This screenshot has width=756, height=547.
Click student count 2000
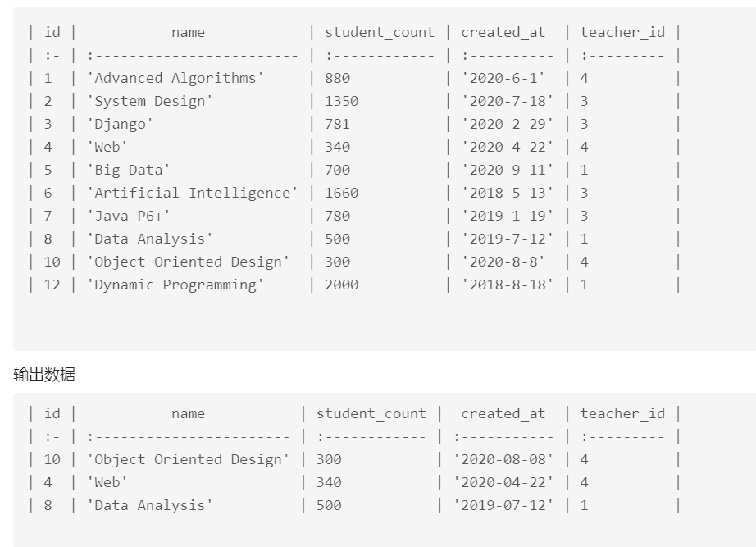tap(341, 285)
